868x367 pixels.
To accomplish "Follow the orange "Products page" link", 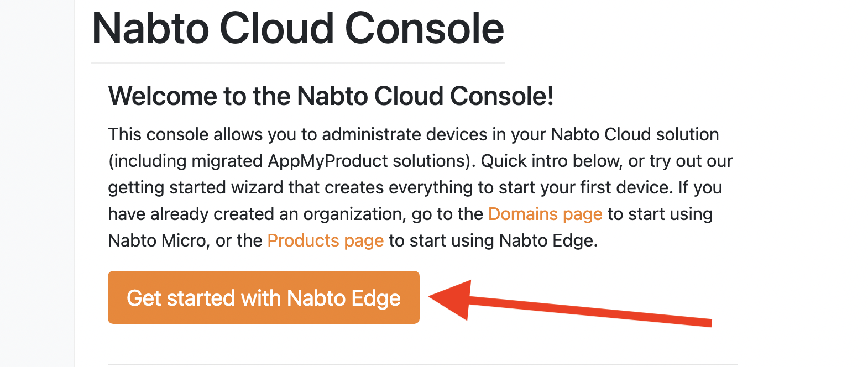I will tap(325, 240).
